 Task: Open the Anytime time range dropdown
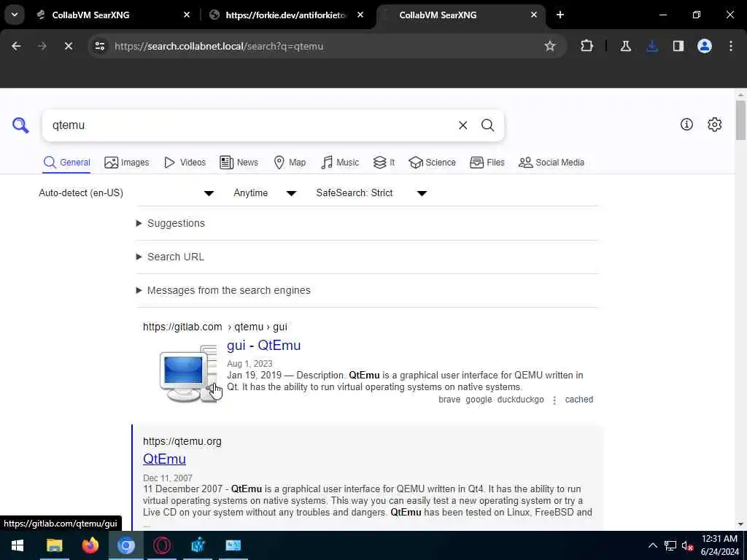click(265, 192)
